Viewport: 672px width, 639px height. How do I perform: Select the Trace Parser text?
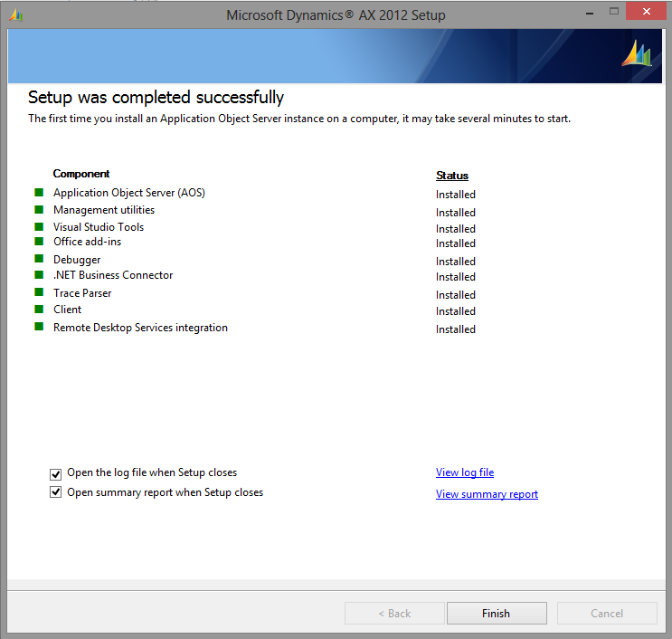pyautogui.click(x=82, y=293)
